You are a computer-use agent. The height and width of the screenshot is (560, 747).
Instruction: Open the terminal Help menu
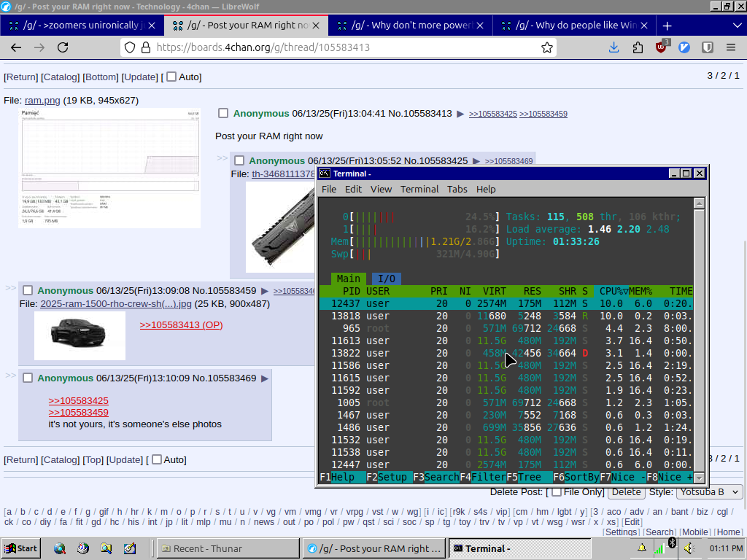click(x=486, y=189)
